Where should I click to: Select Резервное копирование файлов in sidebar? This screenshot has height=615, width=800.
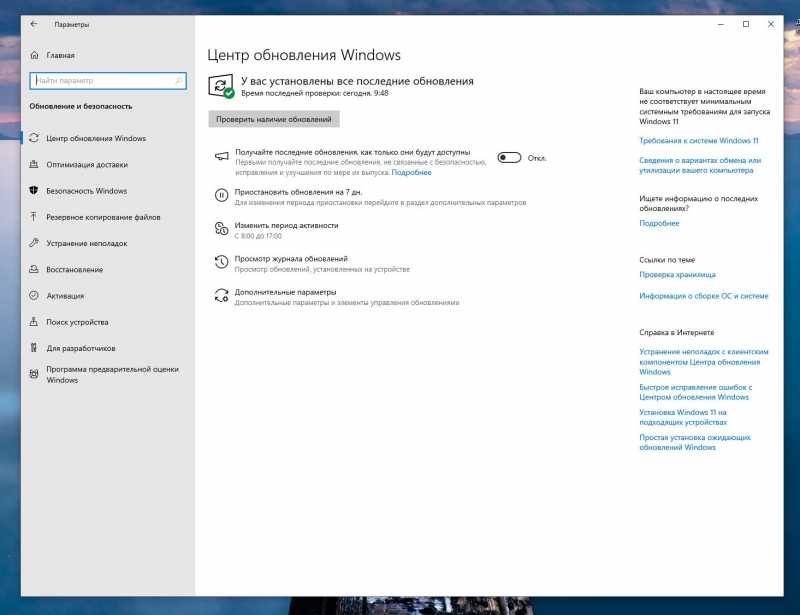point(103,217)
